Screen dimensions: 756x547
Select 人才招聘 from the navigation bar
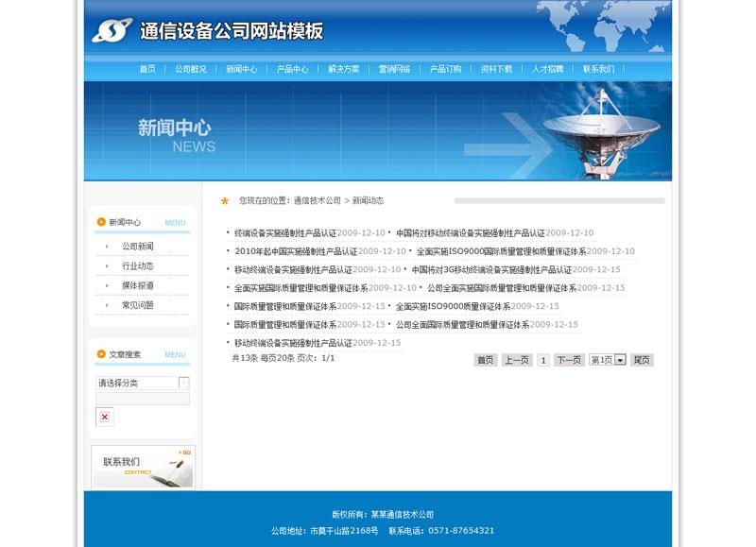[547, 69]
